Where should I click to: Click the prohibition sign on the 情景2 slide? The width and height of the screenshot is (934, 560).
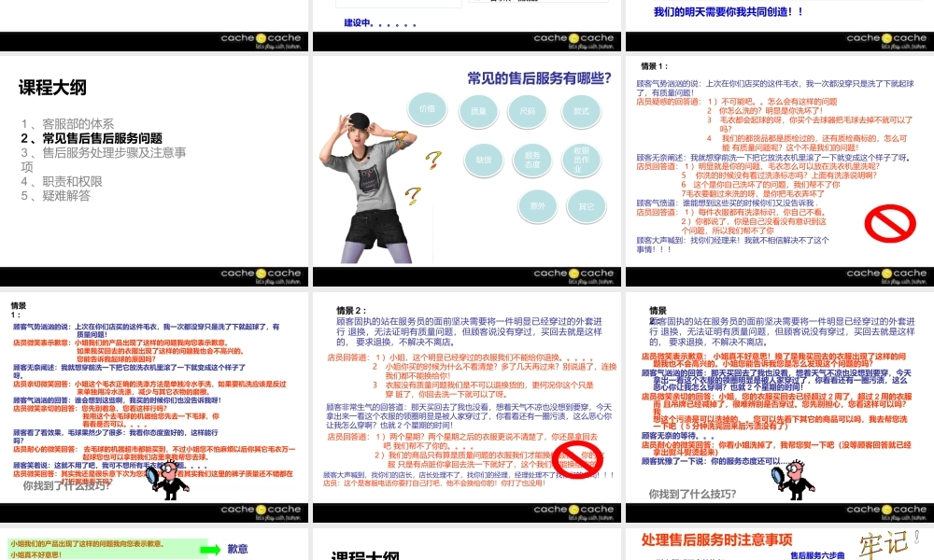click(577, 459)
